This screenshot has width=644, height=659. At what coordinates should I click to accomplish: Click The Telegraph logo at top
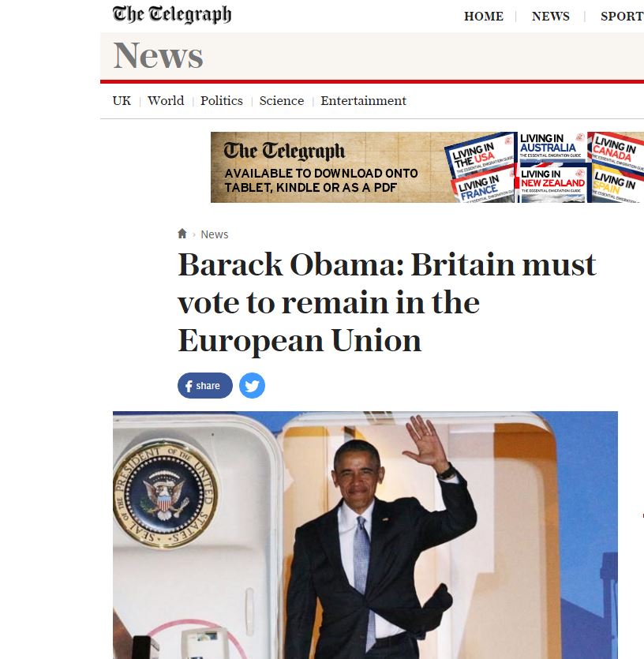pos(172,15)
